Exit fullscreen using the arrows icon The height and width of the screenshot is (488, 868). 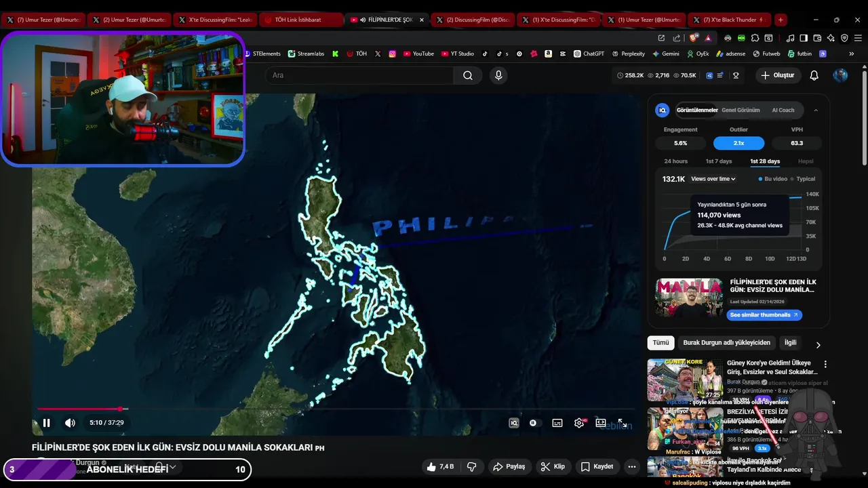click(621, 423)
